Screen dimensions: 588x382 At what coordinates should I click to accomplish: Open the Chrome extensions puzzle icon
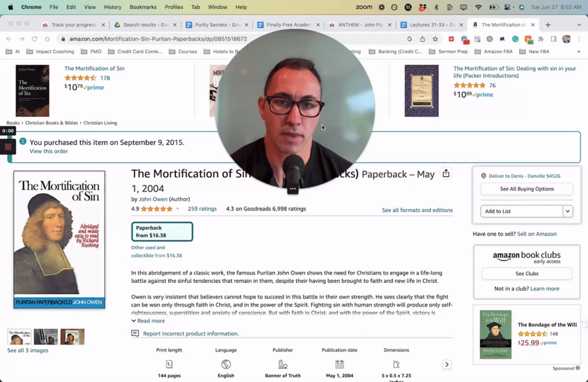[541, 39]
